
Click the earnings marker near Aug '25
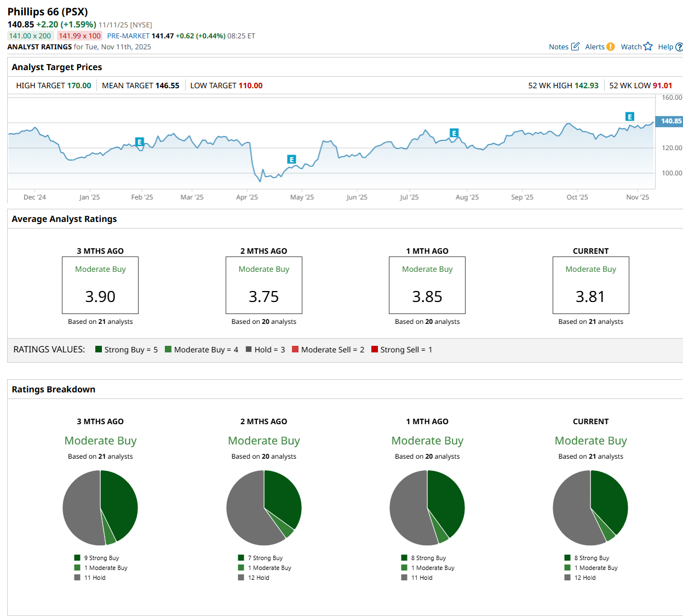pos(454,133)
